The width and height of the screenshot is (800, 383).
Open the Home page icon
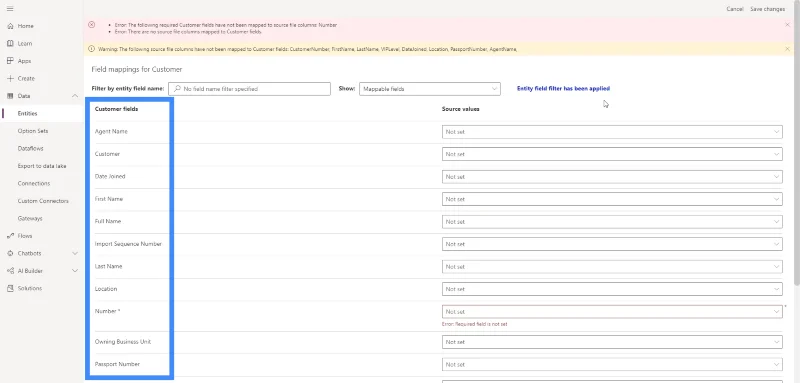click(10, 26)
